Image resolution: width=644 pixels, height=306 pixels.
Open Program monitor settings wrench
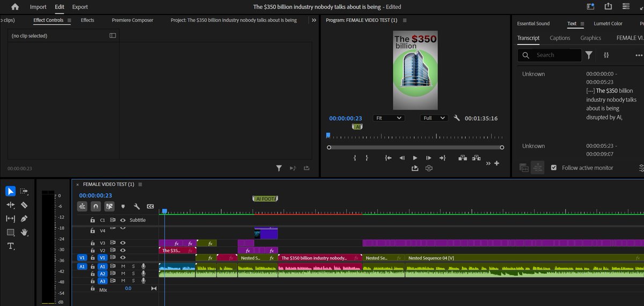[457, 118]
